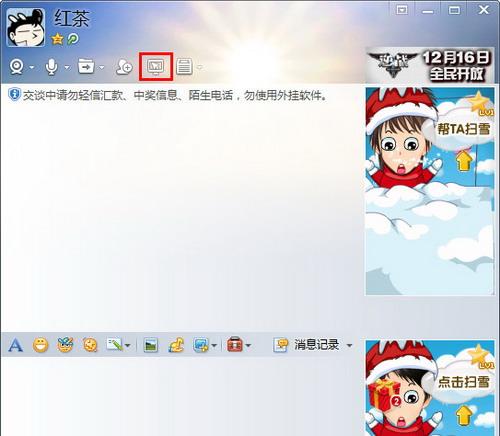The image size is (500, 436).
Task: Open 消息记录 message history
Action: point(316,345)
